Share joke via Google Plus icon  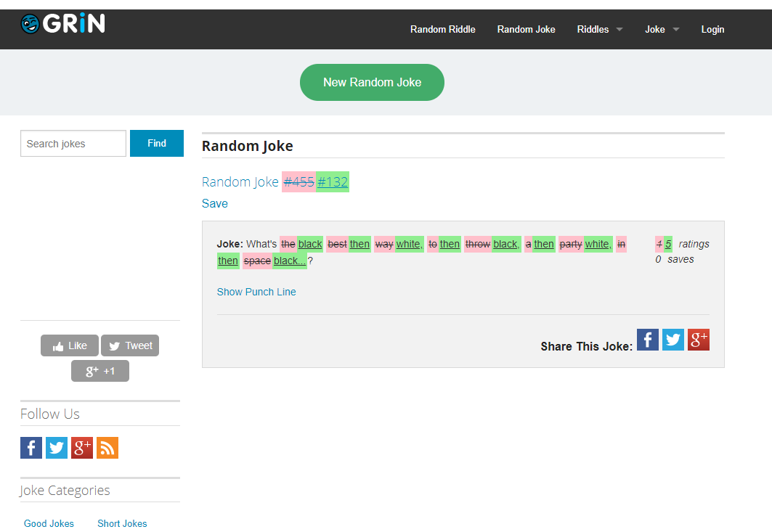tap(698, 340)
